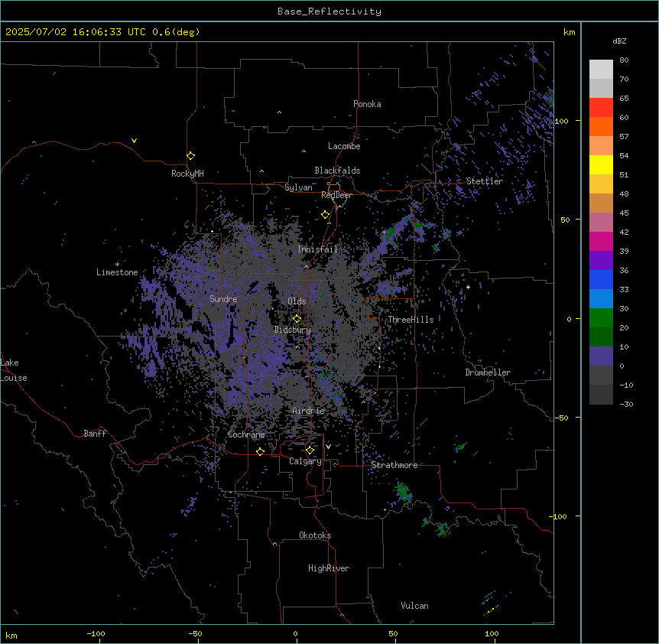Click the 50 tick on the vertical axis
This screenshot has height=644, width=659.
tap(565, 220)
